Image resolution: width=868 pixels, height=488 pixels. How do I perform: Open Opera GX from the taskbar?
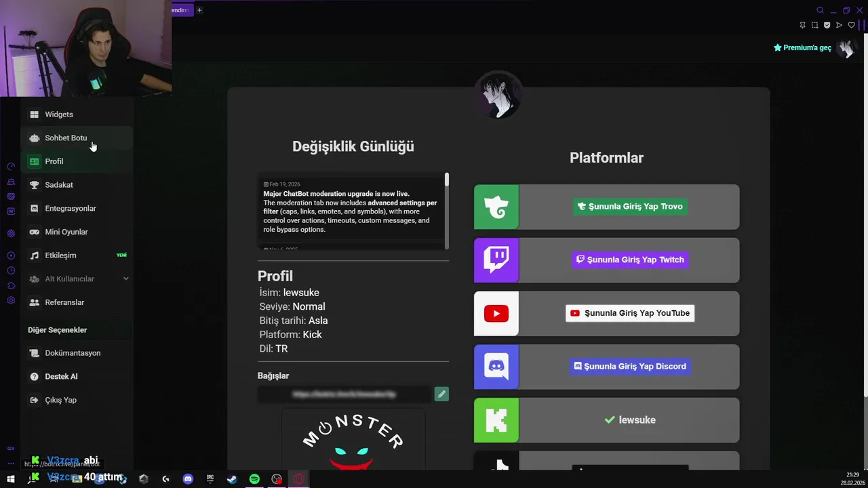298,479
